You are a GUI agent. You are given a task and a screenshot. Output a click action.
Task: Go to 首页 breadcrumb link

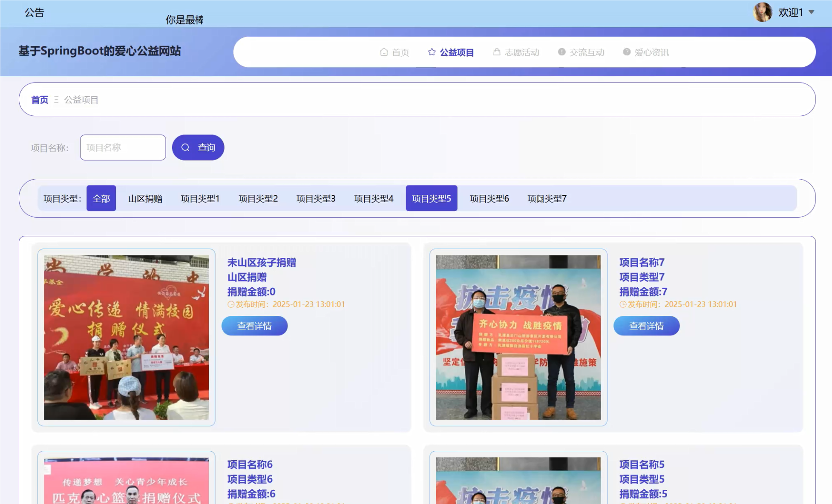[40, 100]
